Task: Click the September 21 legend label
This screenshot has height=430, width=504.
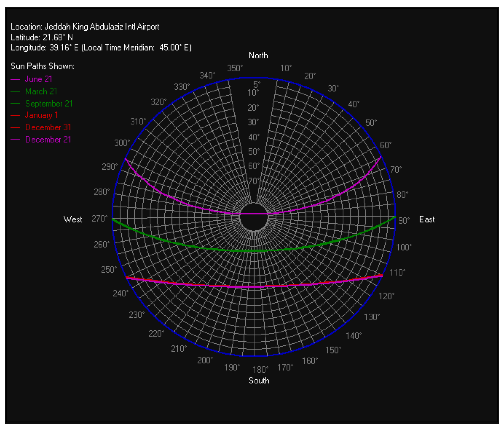Action: point(49,104)
